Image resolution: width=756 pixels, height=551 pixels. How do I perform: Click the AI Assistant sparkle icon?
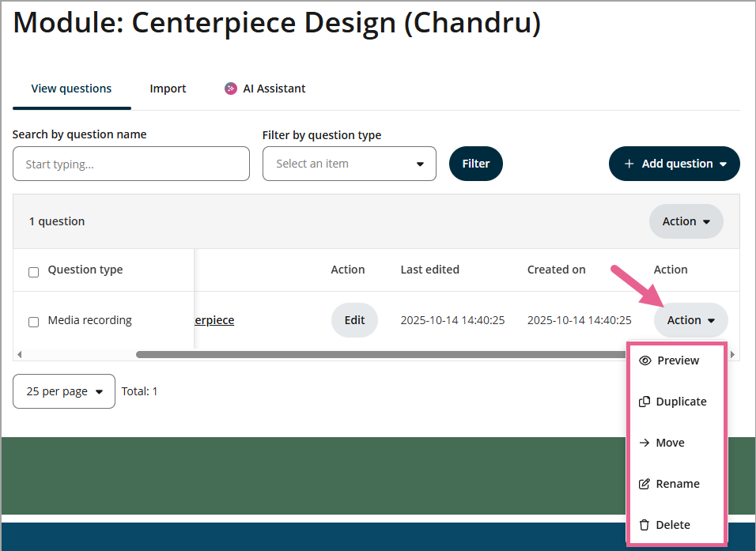(x=231, y=89)
